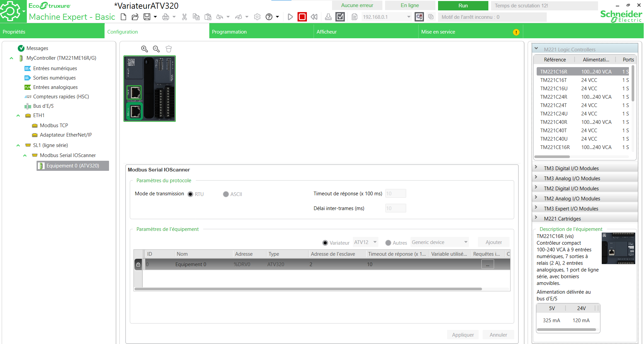Collapse the ETH1 tree node
Viewport: 644px width, 344px height.
(18, 115)
